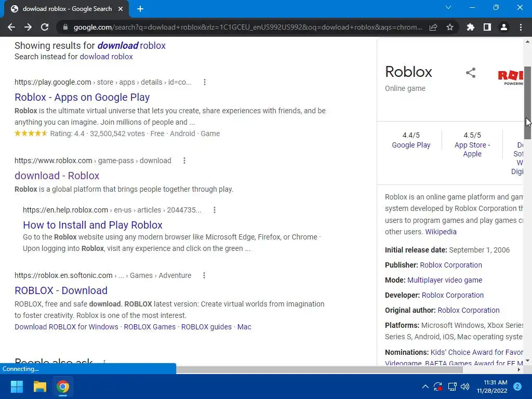The width and height of the screenshot is (532, 399).
Task: Open options for the roblox.com download result
Action: [x=184, y=161]
